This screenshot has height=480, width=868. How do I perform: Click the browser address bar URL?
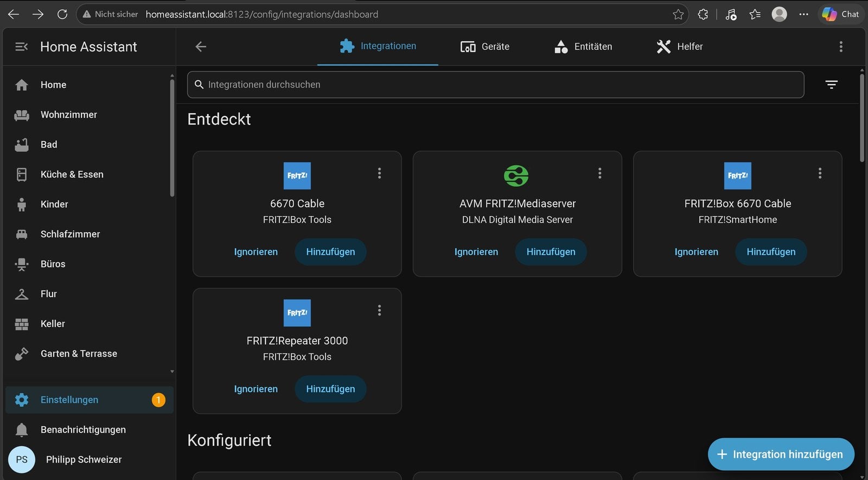click(x=262, y=14)
